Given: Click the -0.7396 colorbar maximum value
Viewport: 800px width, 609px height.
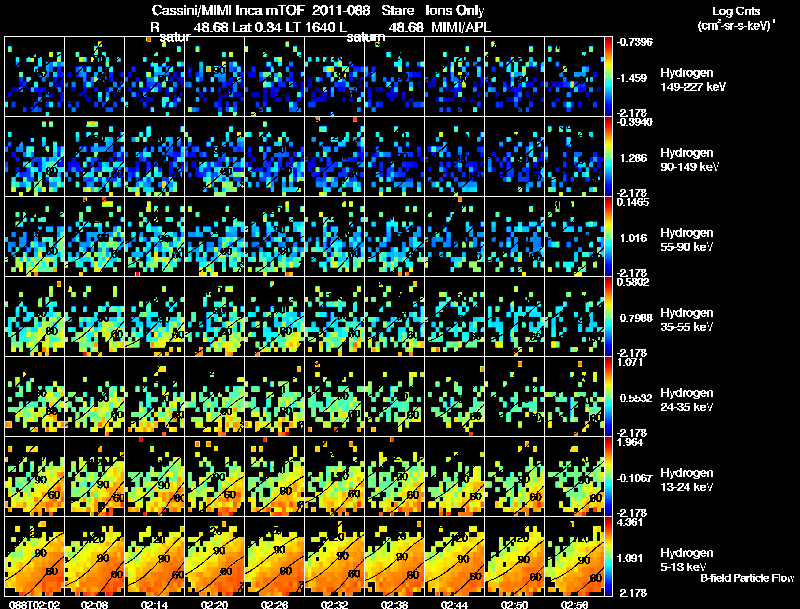Looking at the screenshot, I should click(x=634, y=42).
